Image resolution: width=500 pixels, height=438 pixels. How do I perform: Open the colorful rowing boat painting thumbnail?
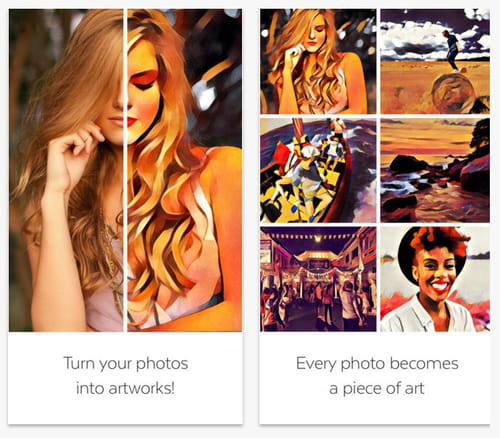318,170
